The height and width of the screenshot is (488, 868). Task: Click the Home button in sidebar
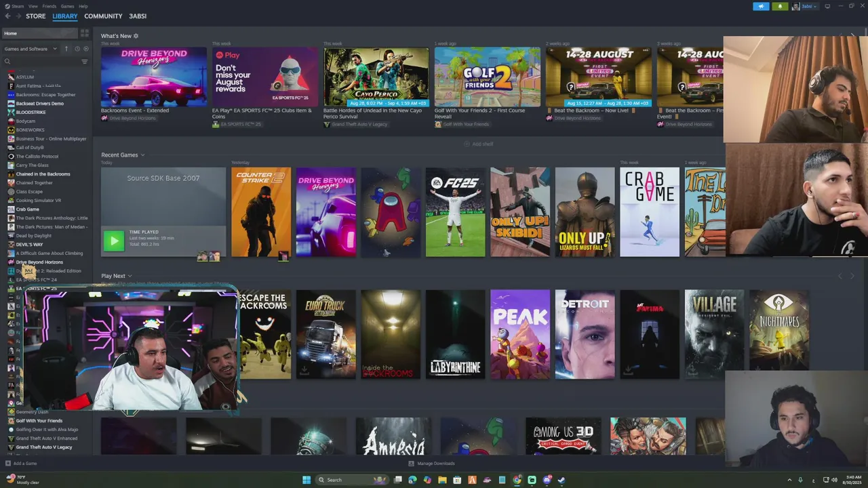tap(40, 33)
